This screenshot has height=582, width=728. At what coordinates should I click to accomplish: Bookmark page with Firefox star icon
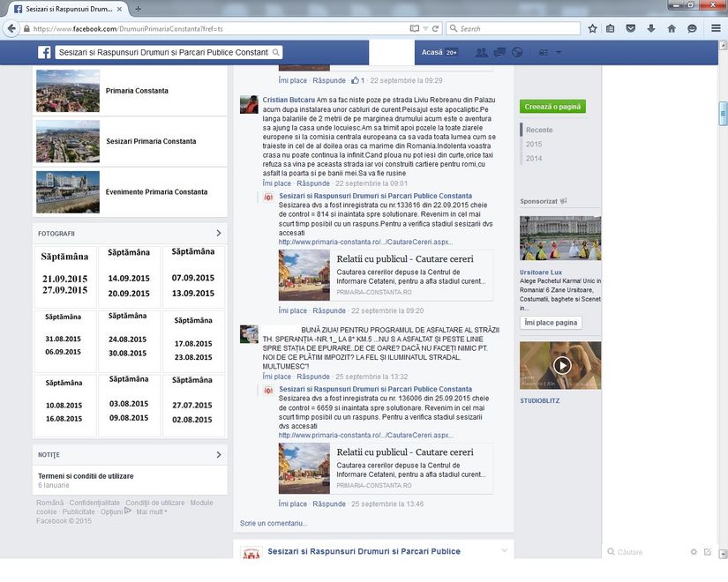pyautogui.click(x=592, y=28)
